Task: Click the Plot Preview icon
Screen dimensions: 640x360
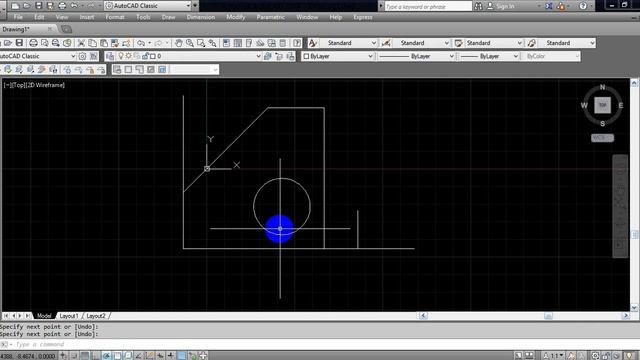Action: point(44,43)
